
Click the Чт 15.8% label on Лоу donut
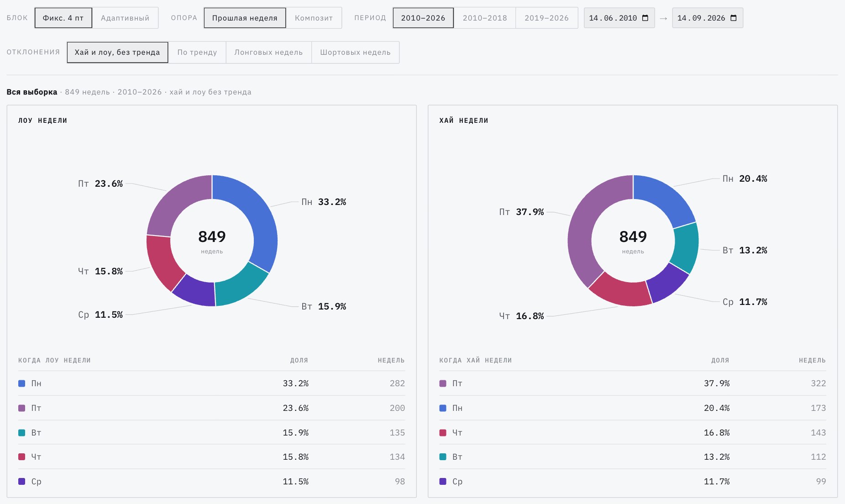[100, 271]
